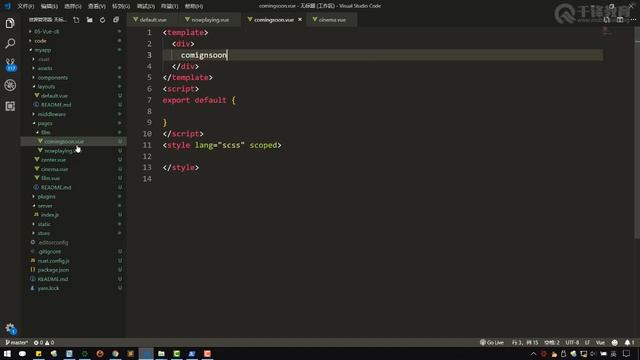The image size is (640, 360).
Task: Open the 转到 (Go) menu
Action: tap(121, 6)
